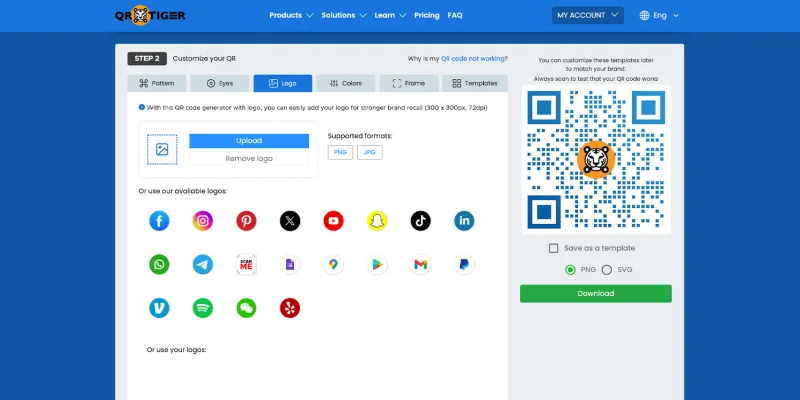800x400 pixels.
Task: Click the Upload button
Action: click(249, 141)
